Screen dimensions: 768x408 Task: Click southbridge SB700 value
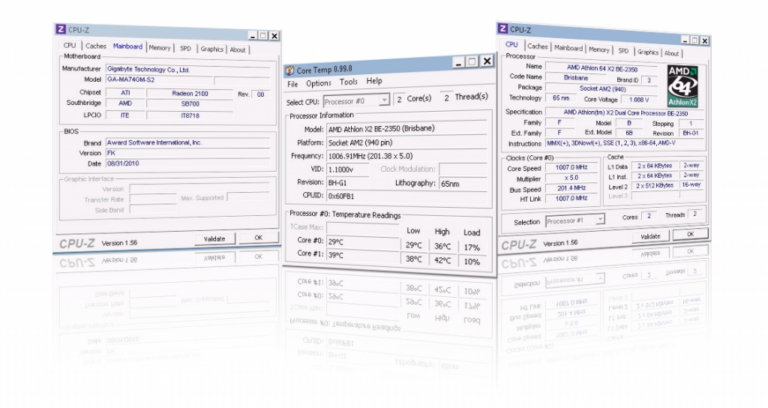point(190,104)
